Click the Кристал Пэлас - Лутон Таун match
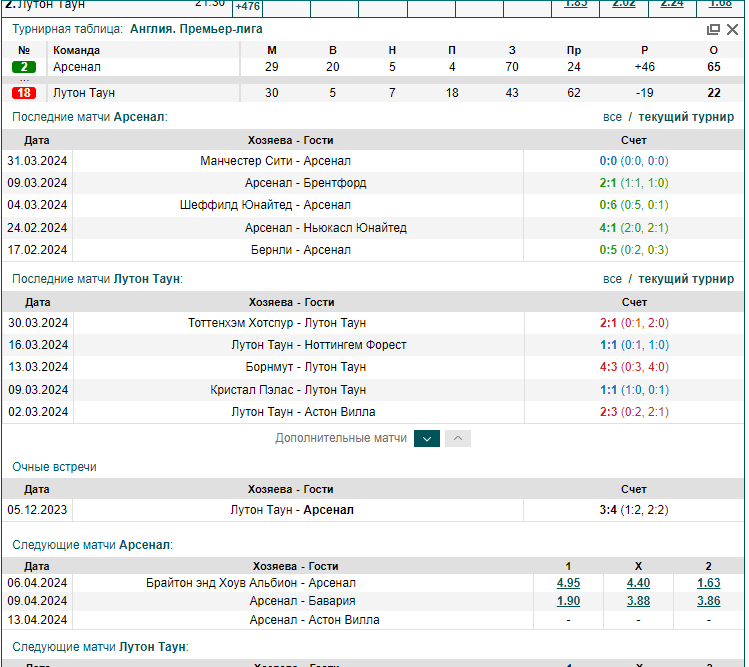This screenshot has width=749, height=667. tap(288, 390)
